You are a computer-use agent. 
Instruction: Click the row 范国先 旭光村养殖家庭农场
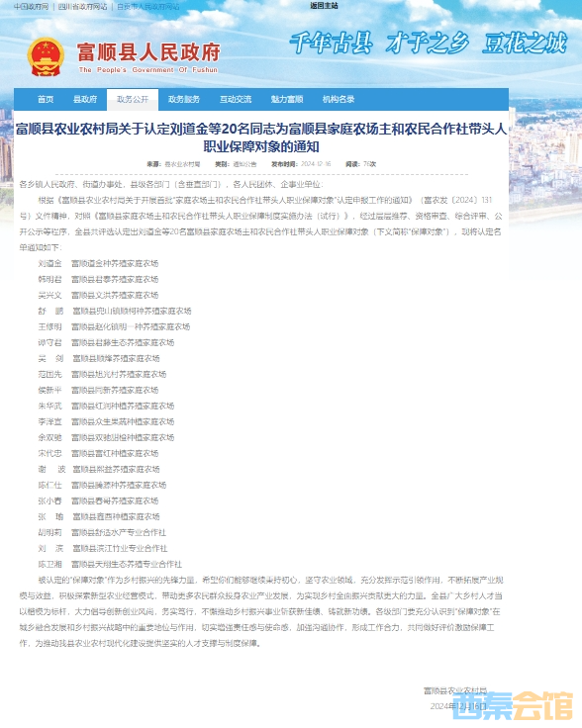click(x=102, y=374)
